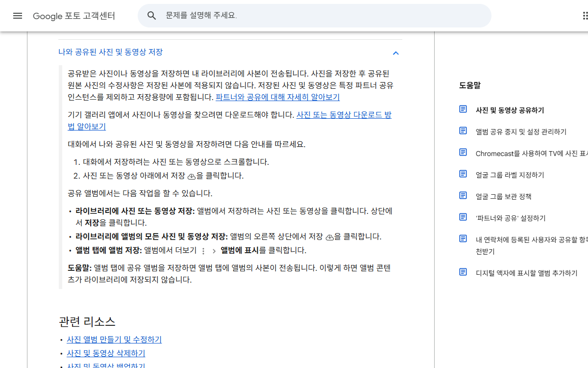Click article icon next to '디지털 액자에 표시할 앨범 추가하기'
Screen dimensions: 588x368
[x=463, y=272]
